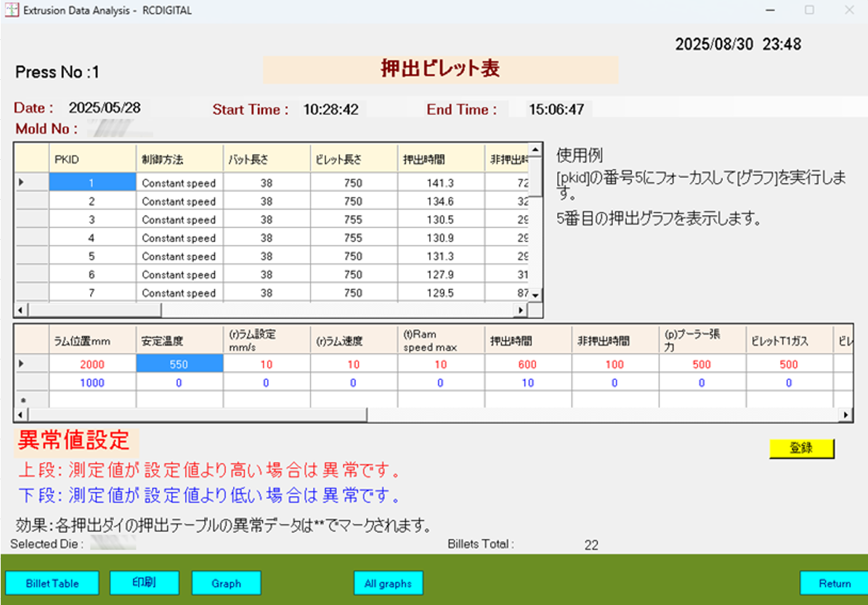
Task: Select the row header of PKID 1
Action: pos(31,183)
